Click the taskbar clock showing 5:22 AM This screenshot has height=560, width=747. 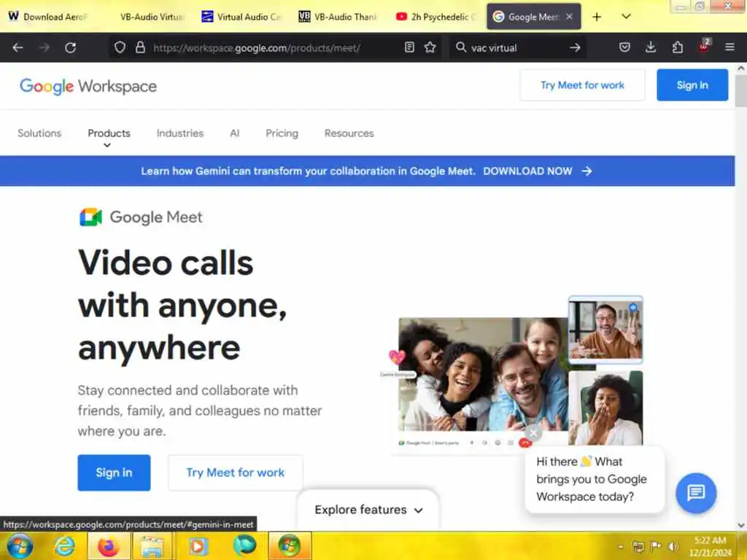click(710, 546)
